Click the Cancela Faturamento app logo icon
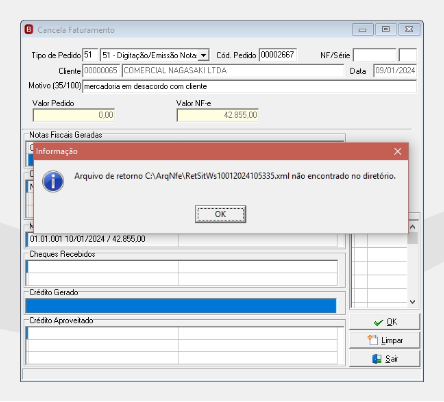The height and width of the screenshot is (402, 444). 29,30
